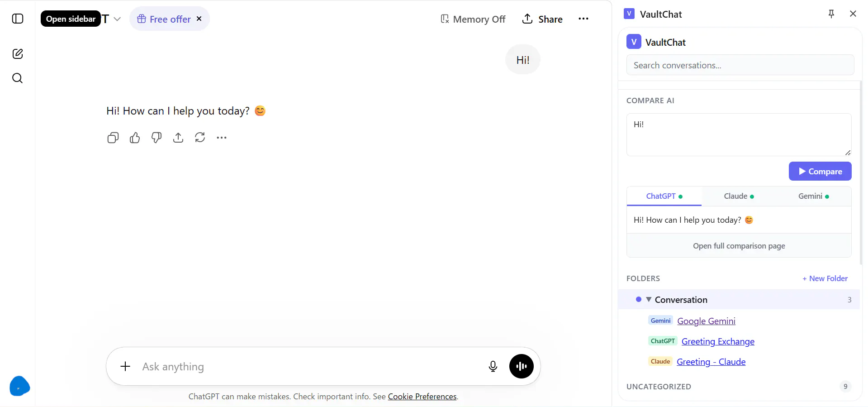Share this conversation
Viewport: 868px width, 407px height.
pos(542,19)
